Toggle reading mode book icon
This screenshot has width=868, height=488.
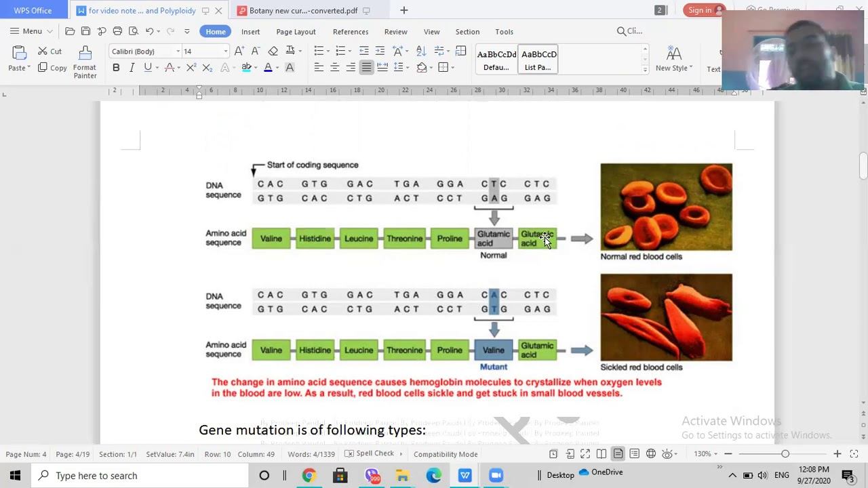[x=601, y=453]
